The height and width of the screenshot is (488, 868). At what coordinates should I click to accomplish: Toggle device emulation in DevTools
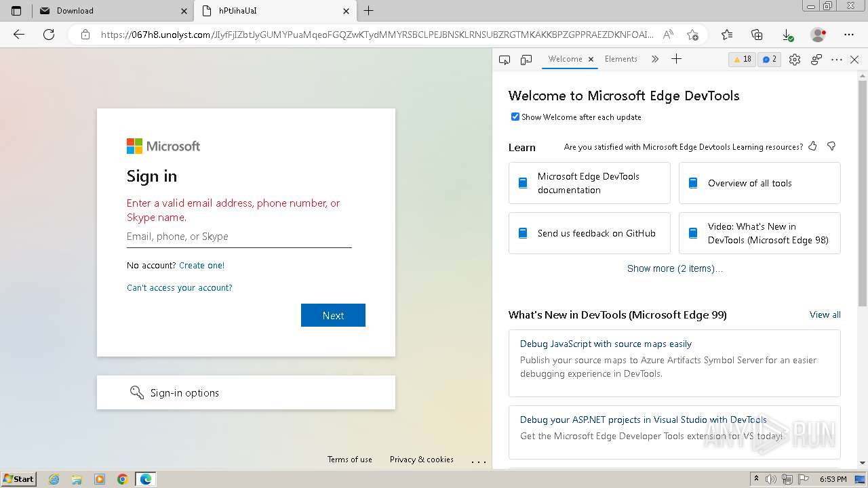point(526,60)
